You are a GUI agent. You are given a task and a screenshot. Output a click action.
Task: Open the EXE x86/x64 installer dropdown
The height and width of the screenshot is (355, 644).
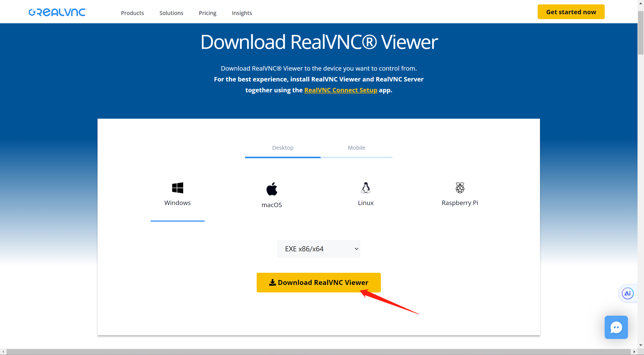(319, 249)
